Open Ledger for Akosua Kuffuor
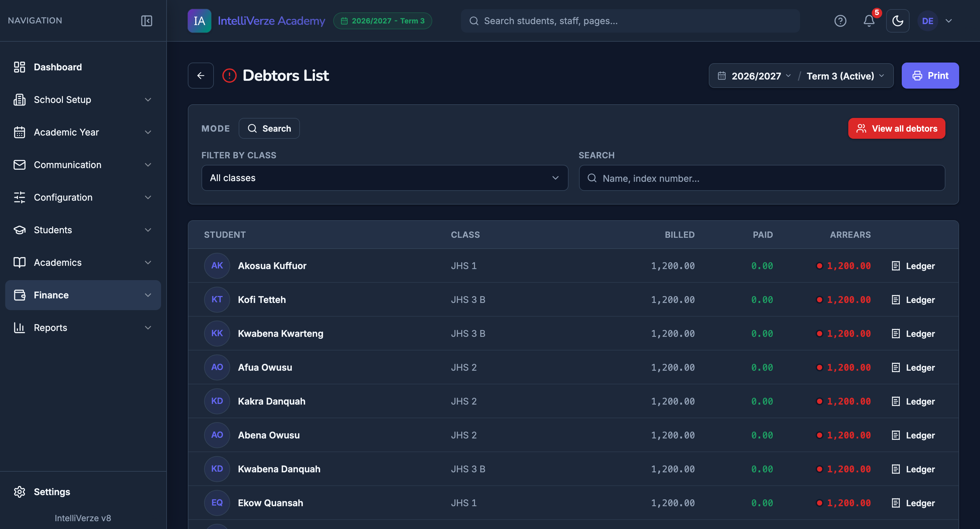Screen dimensions: 980x529 click(913, 266)
